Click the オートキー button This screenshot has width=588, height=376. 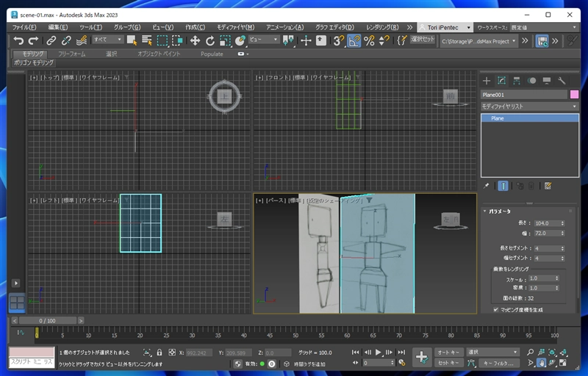(448, 352)
